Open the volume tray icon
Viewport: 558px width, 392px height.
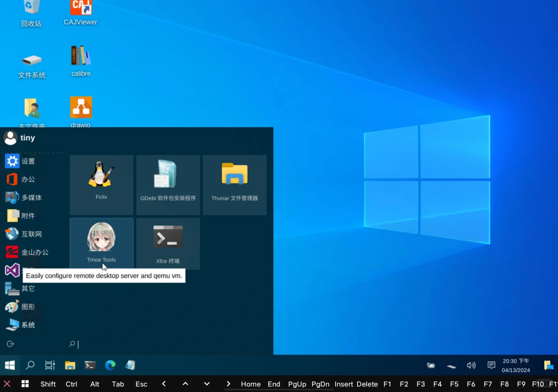click(x=471, y=365)
